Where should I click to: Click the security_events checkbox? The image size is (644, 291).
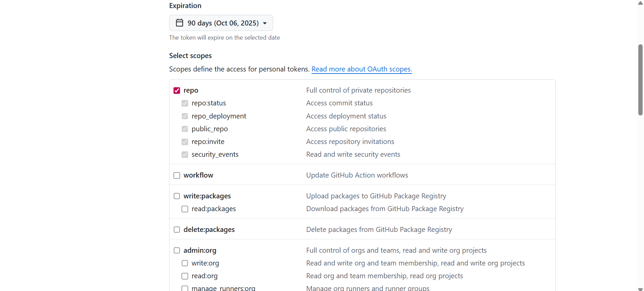(x=185, y=154)
